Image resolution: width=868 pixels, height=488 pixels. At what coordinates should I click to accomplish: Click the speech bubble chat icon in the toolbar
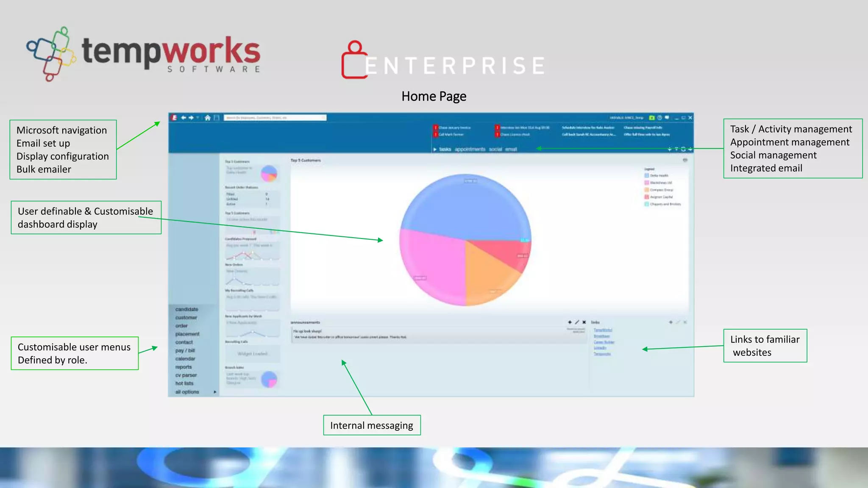[667, 118]
